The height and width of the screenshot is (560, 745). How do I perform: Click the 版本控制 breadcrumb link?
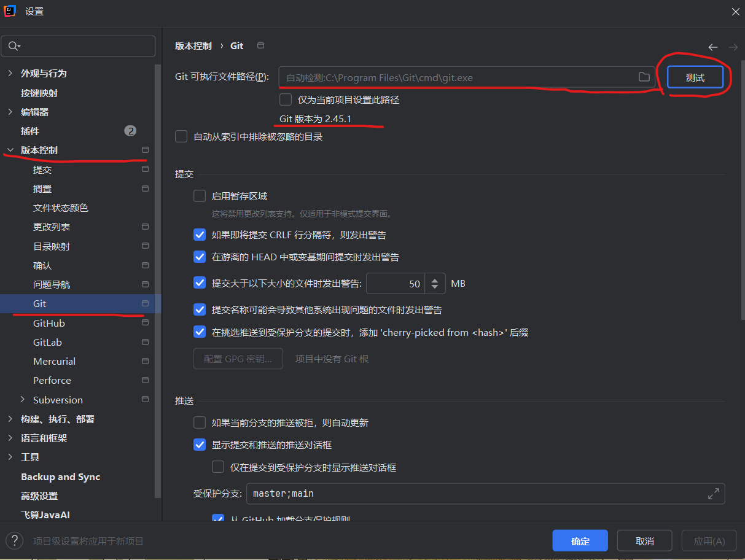pyautogui.click(x=193, y=46)
